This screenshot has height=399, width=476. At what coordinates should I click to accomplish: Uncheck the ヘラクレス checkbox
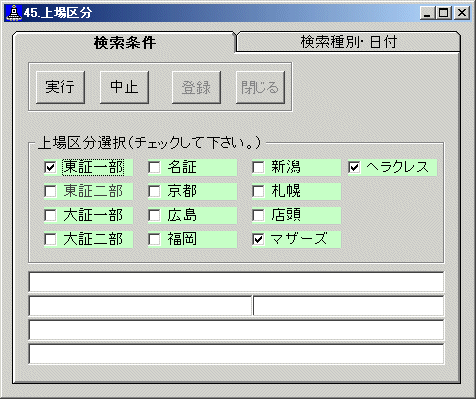354,167
